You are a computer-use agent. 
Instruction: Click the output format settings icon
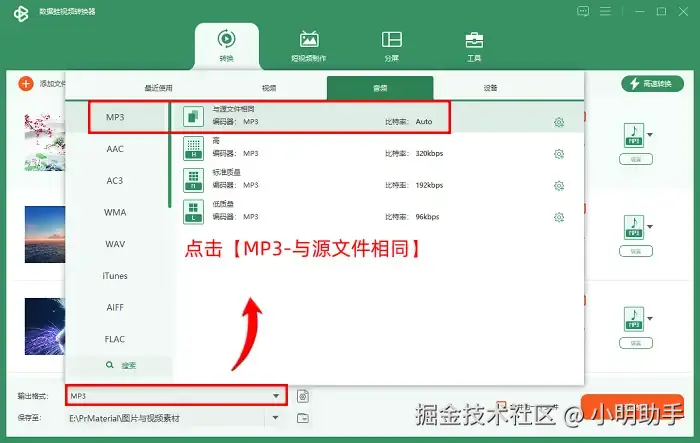tap(303, 396)
